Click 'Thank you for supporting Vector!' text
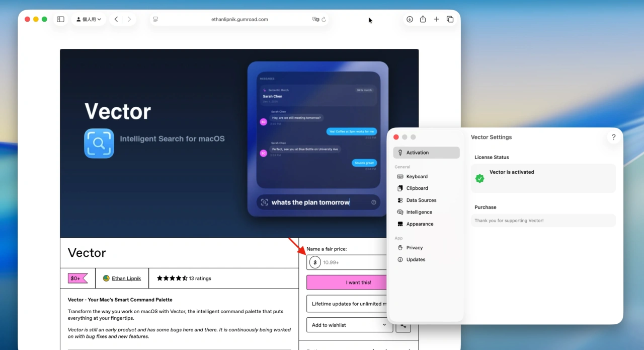This screenshot has width=644, height=350. coord(509,221)
